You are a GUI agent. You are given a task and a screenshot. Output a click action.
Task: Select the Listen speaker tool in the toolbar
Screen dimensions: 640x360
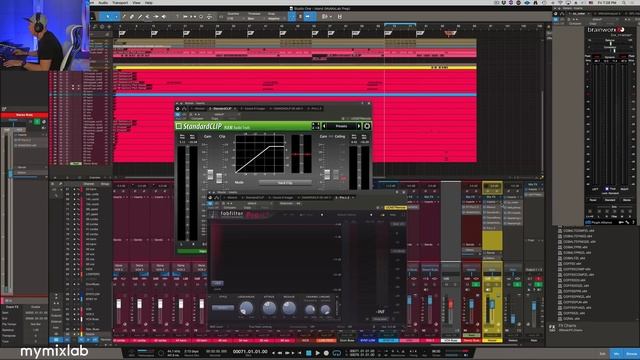(164, 17)
